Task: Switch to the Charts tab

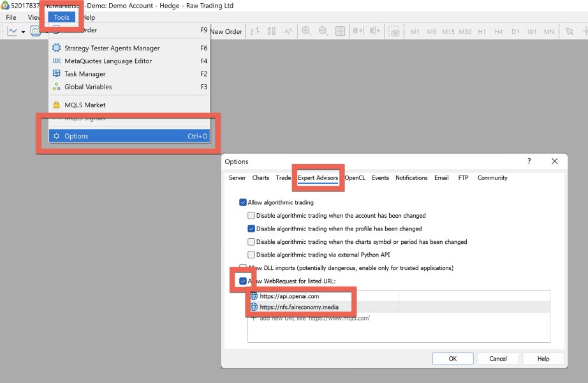Action: pos(261,178)
